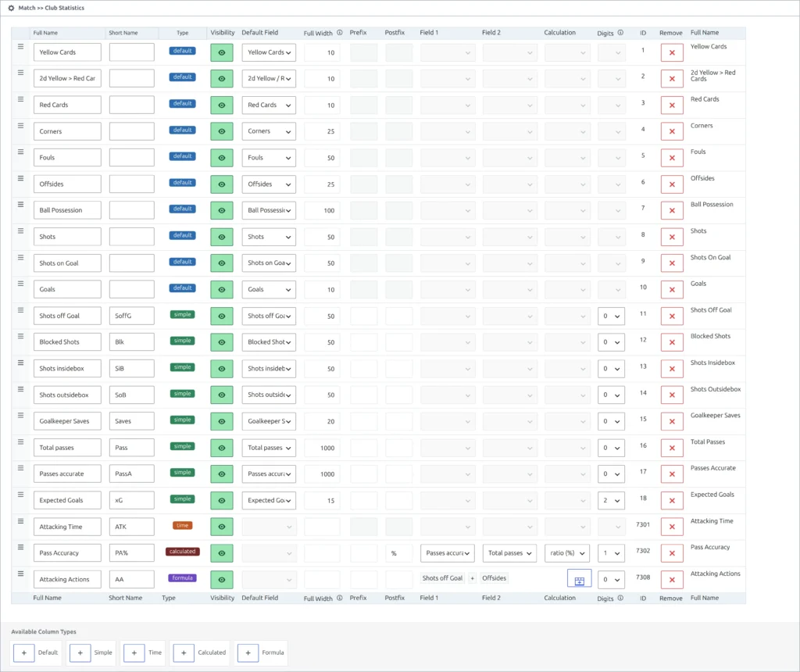The image size is (800, 672).
Task: Click Shots off Goal formula token
Action: pos(442,578)
